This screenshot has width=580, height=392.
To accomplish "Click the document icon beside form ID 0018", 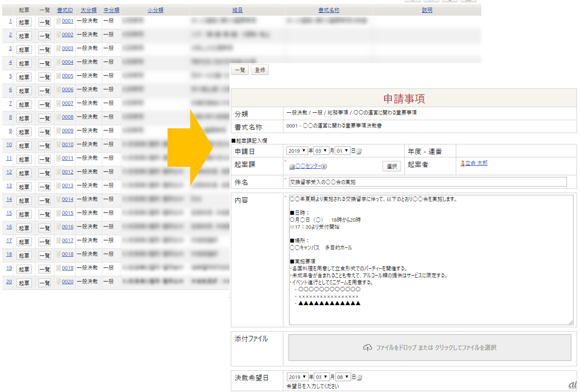I will (x=58, y=254).
